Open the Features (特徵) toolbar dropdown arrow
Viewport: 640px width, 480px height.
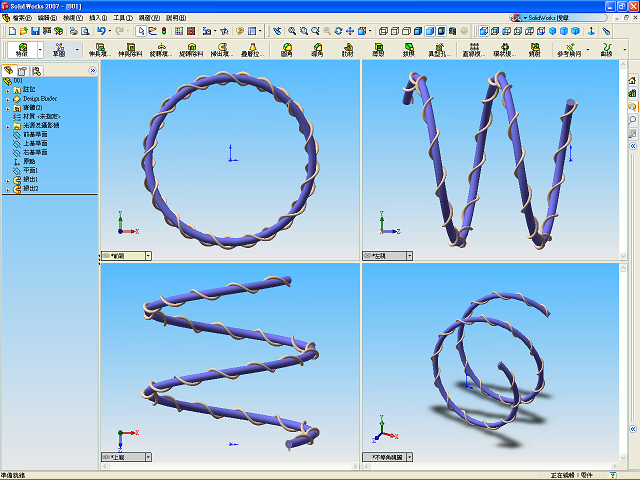(x=40, y=50)
